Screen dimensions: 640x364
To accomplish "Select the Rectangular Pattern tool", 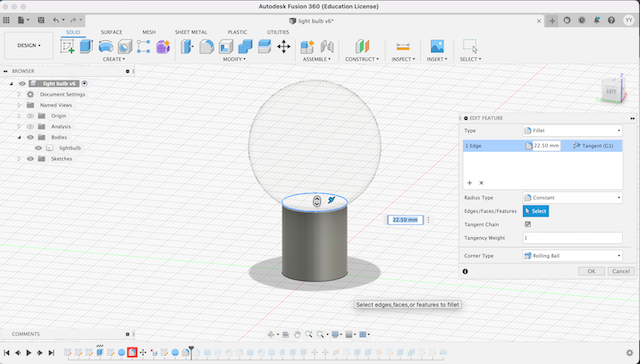I will tap(144, 47).
